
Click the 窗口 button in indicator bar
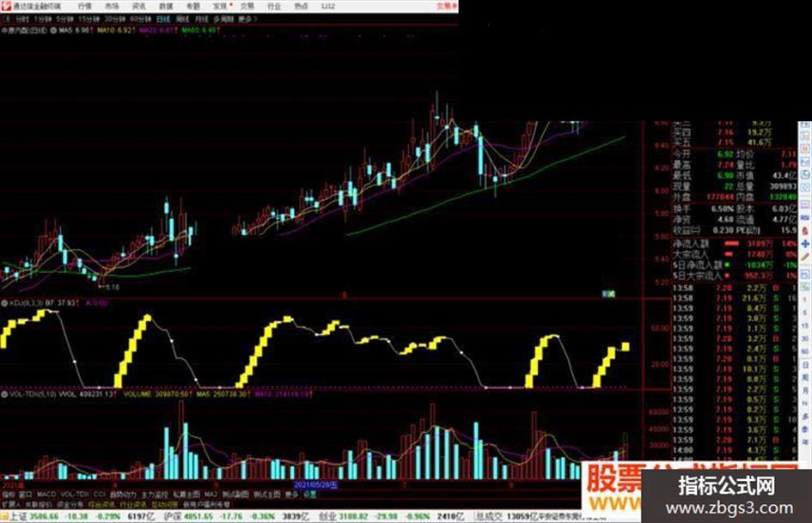[x=25, y=495]
